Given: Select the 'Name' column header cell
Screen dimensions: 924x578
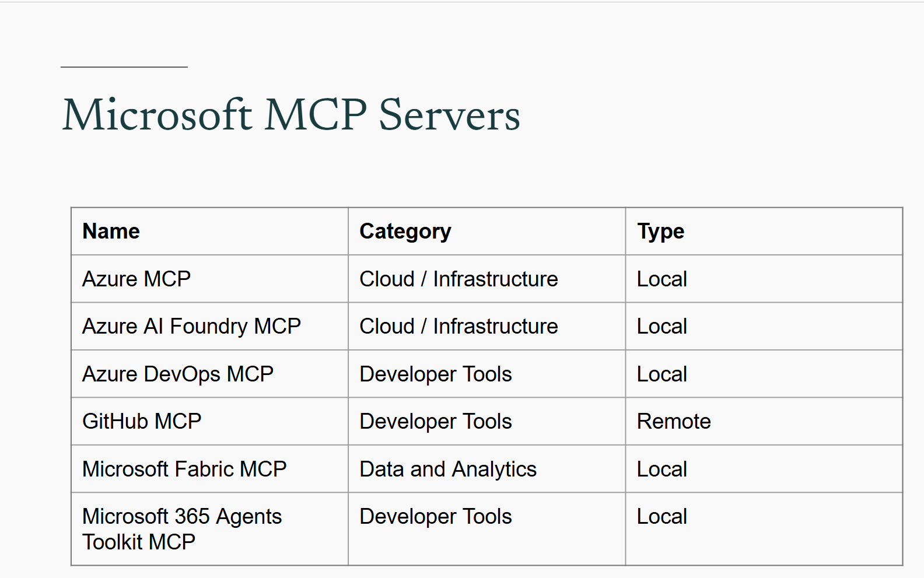Looking at the screenshot, I should click(111, 232).
